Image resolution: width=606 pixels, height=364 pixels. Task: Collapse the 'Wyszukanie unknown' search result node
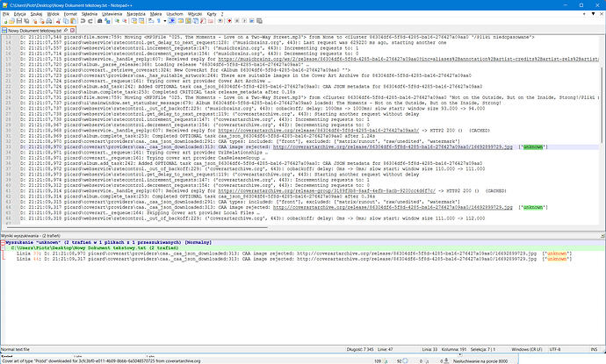pos(3,242)
